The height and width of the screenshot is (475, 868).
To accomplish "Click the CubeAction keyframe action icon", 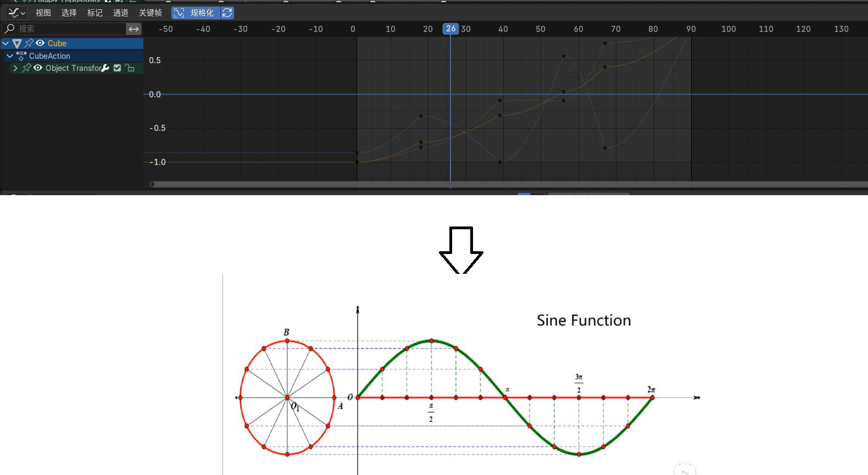I will tap(21, 56).
